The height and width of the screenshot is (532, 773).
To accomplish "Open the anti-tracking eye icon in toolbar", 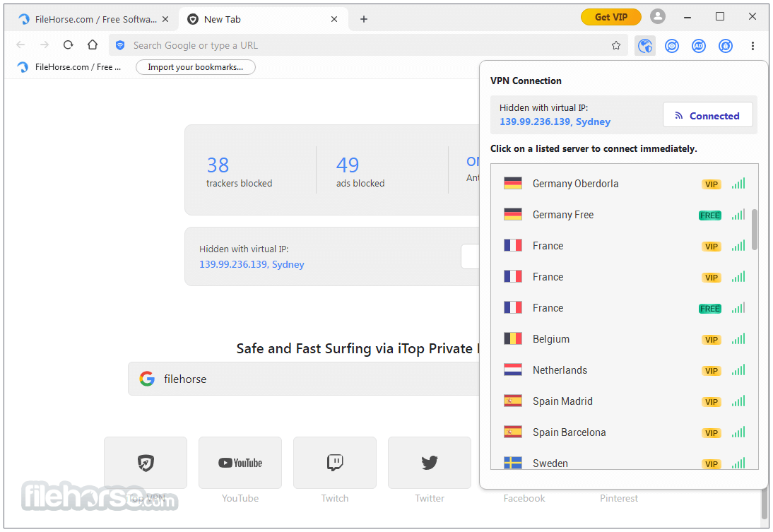I will 672,46.
